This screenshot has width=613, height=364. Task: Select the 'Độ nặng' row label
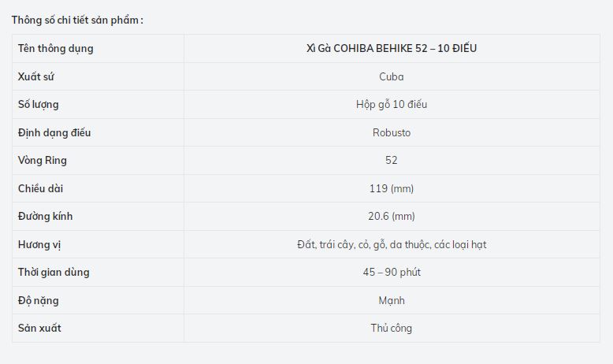(x=39, y=300)
